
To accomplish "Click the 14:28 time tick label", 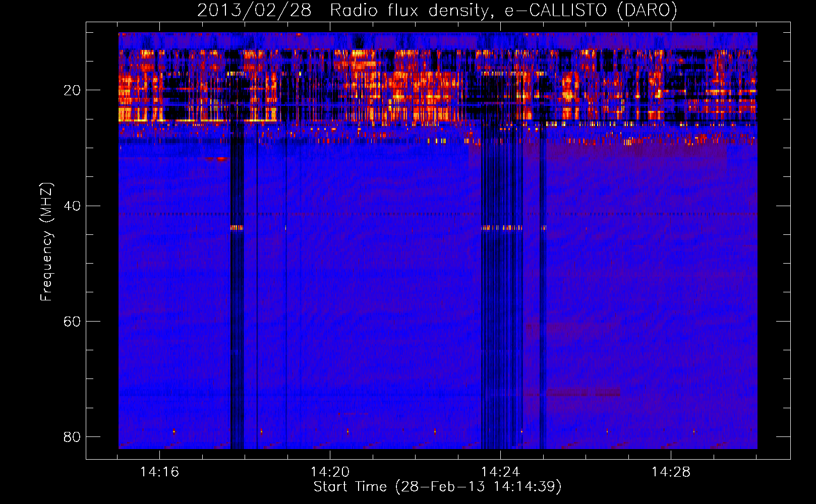I will [x=671, y=472].
